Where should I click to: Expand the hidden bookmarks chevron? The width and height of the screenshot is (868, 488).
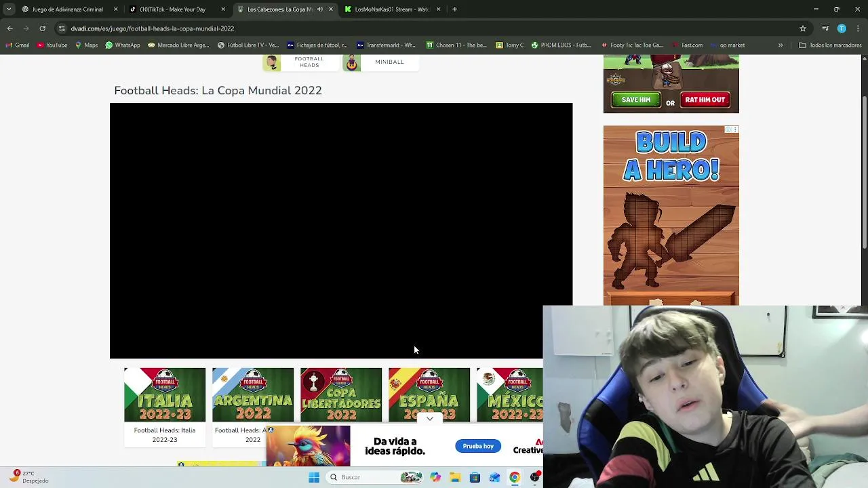point(781,45)
